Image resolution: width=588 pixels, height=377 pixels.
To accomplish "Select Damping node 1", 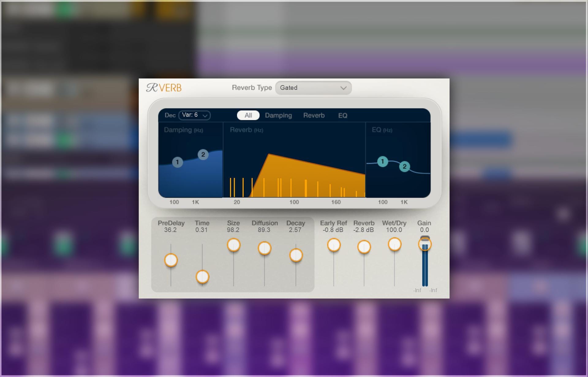I will click(177, 162).
